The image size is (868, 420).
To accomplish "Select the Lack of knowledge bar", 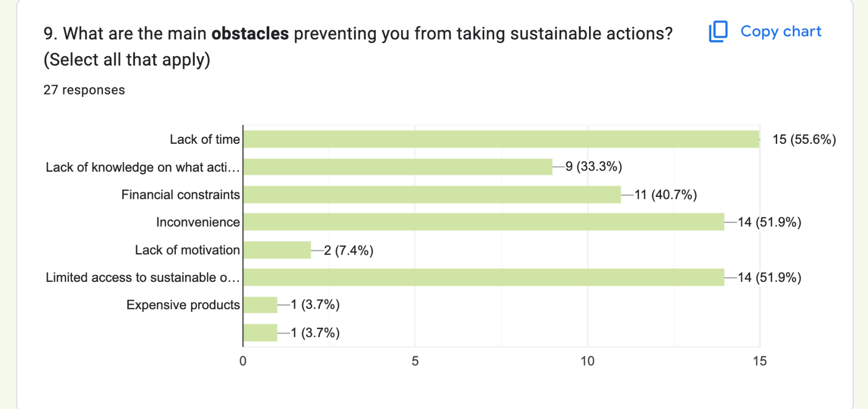I will click(398, 167).
